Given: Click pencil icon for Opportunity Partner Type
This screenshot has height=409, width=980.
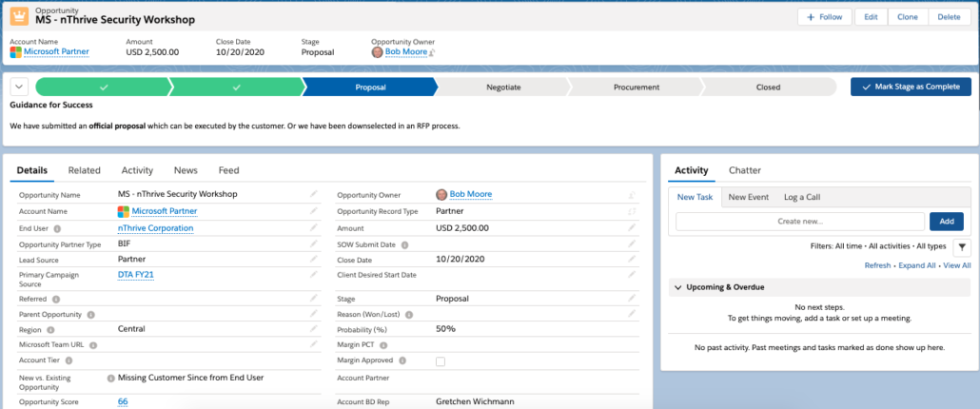Looking at the screenshot, I should click(x=314, y=244).
